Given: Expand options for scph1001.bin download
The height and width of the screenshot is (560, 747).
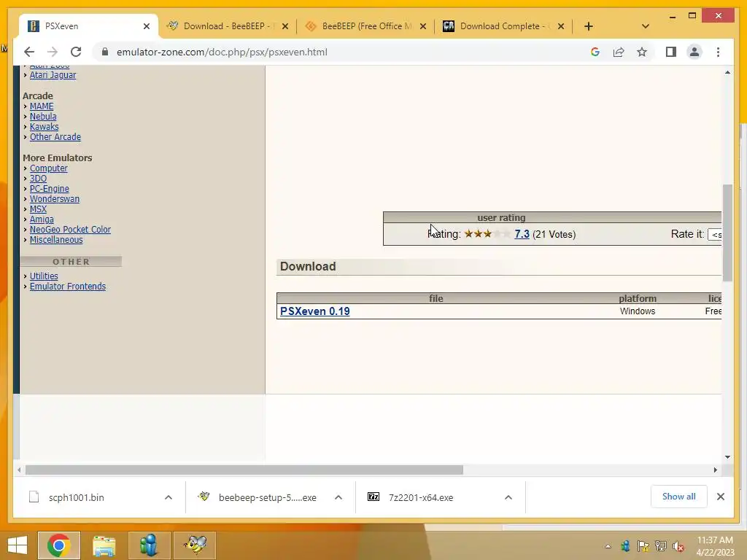Looking at the screenshot, I should click(169, 497).
